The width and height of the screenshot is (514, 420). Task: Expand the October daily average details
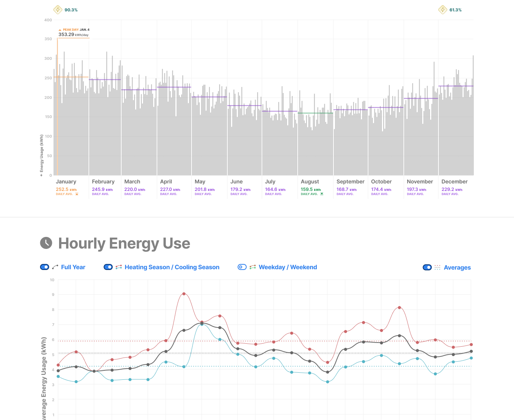click(380, 190)
